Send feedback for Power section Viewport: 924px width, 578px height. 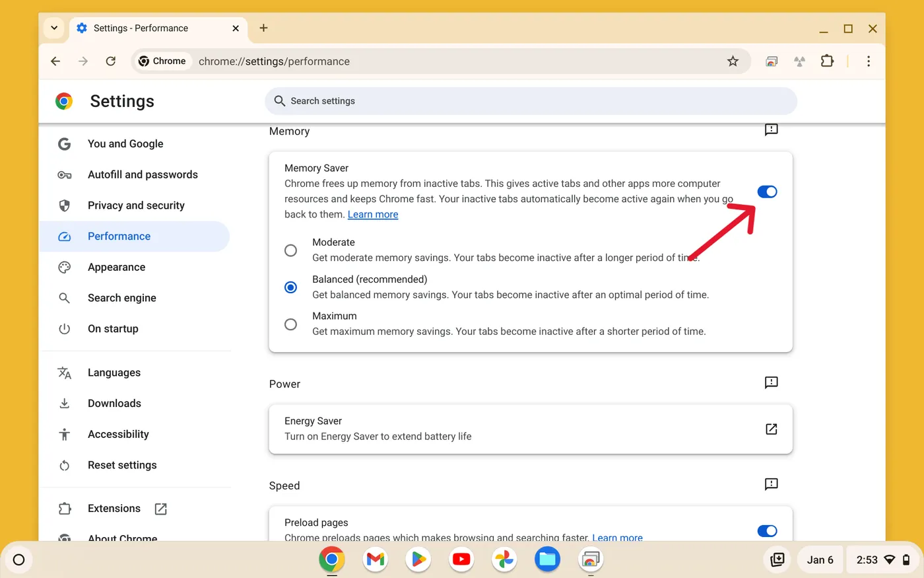pos(771,382)
